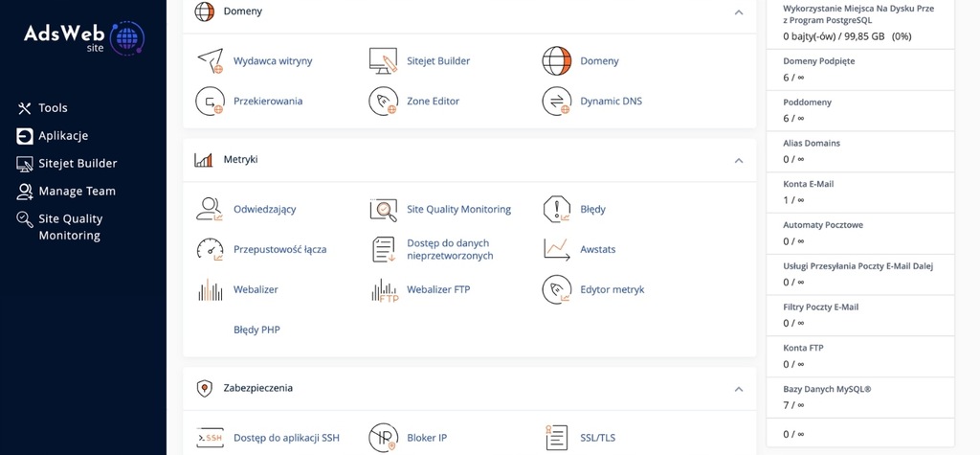Collapse the Domeny section
Image resolution: width=980 pixels, height=455 pixels.
pyautogui.click(x=739, y=11)
